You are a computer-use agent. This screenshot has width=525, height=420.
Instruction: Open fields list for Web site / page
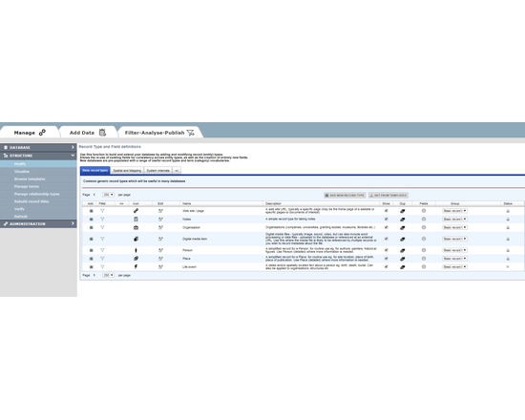tap(424, 211)
